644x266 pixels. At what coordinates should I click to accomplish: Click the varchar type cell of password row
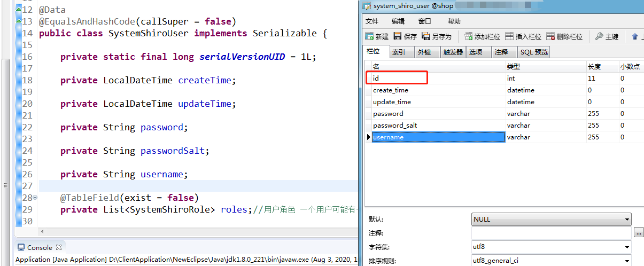coord(546,114)
